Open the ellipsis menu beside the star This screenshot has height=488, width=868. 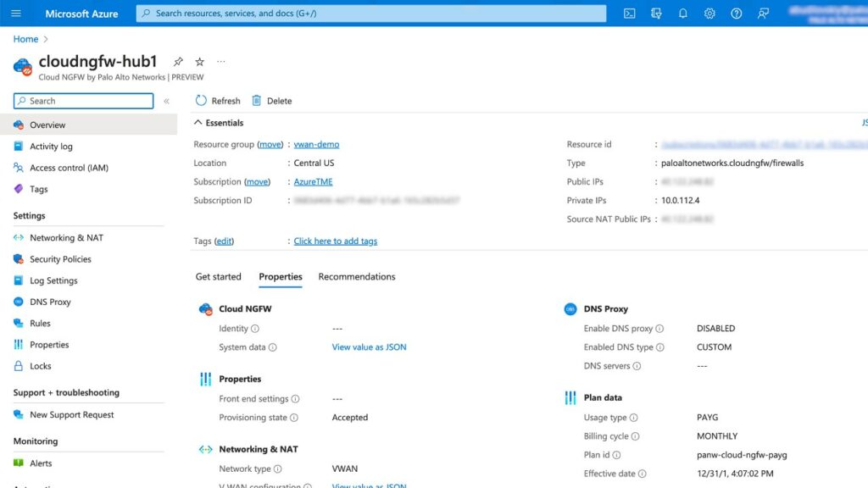pos(220,61)
